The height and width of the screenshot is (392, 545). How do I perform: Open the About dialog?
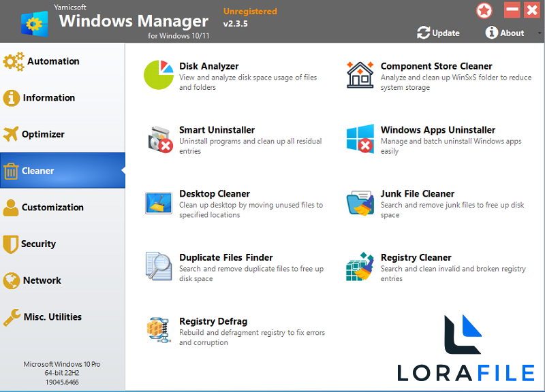505,33
